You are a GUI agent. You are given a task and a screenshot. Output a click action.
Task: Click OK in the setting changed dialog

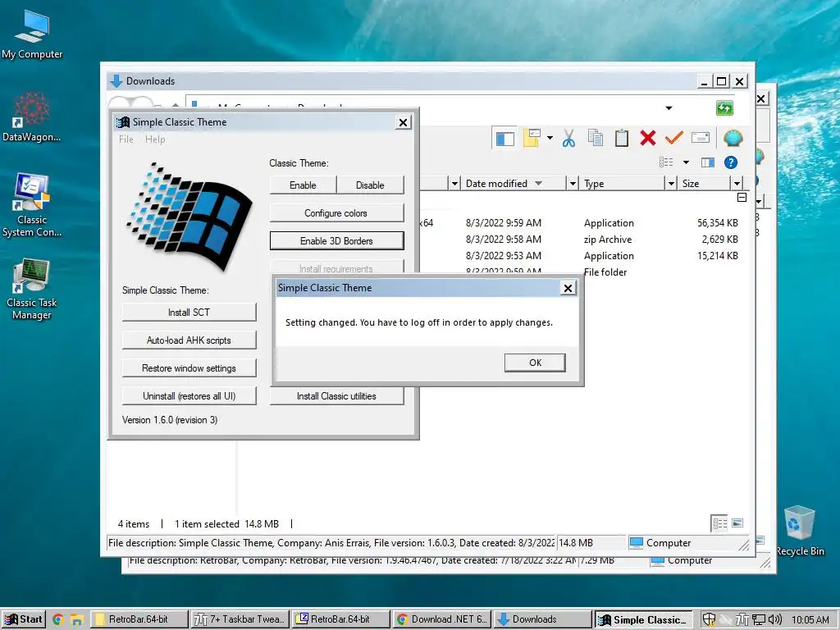coord(535,363)
